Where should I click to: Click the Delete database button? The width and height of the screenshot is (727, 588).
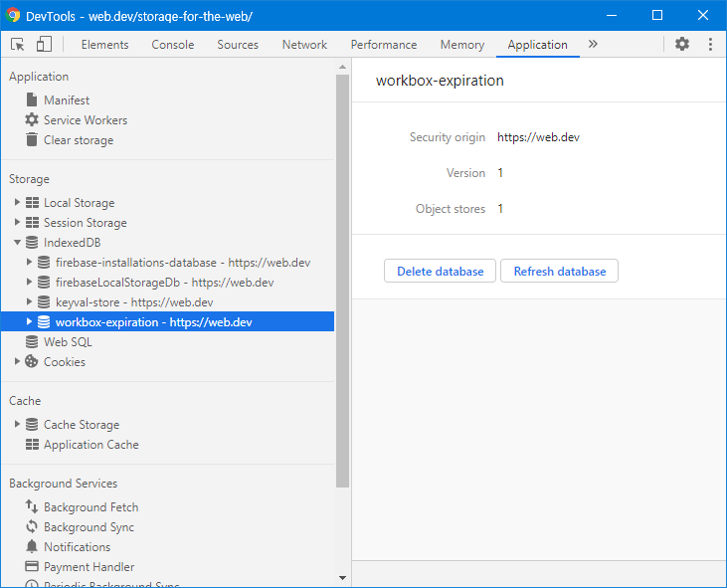coord(440,271)
